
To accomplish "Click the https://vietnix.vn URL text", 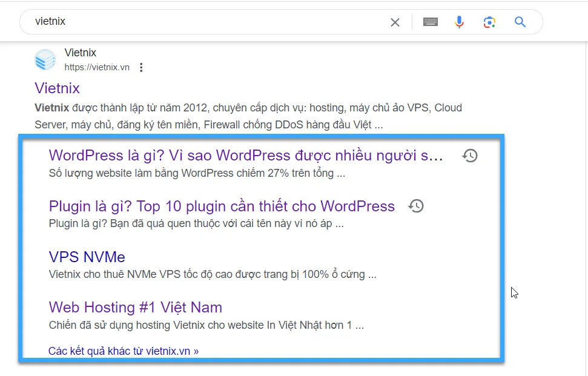I will [x=97, y=67].
